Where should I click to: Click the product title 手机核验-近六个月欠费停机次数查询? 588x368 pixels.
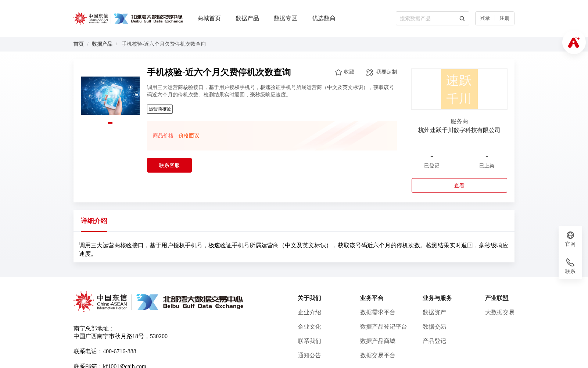point(219,72)
